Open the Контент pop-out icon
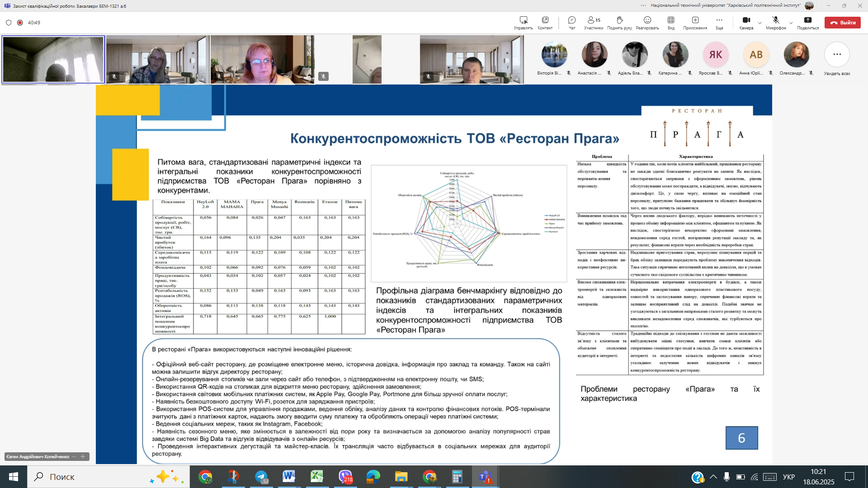Image resolution: width=868 pixels, height=488 pixels. coord(545,22)
